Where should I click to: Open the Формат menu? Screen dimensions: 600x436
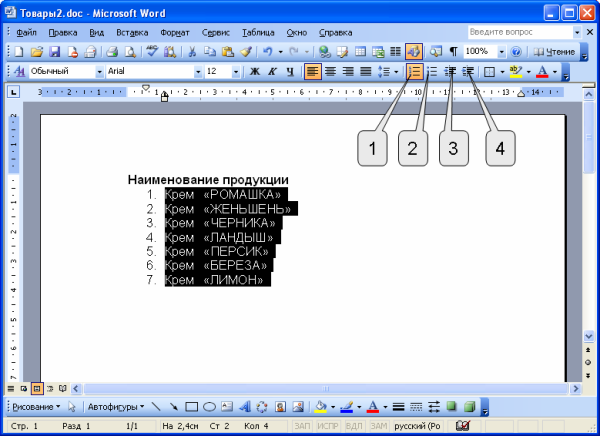175,32
